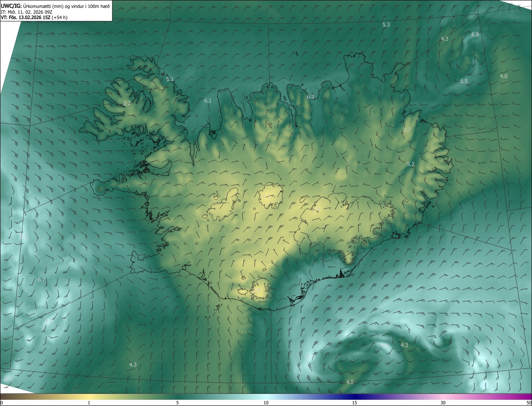Screen dimensions: 532x406
Task: Click the colour scale tick label 0
Action: pyautogui.click(x=2, y=403)
